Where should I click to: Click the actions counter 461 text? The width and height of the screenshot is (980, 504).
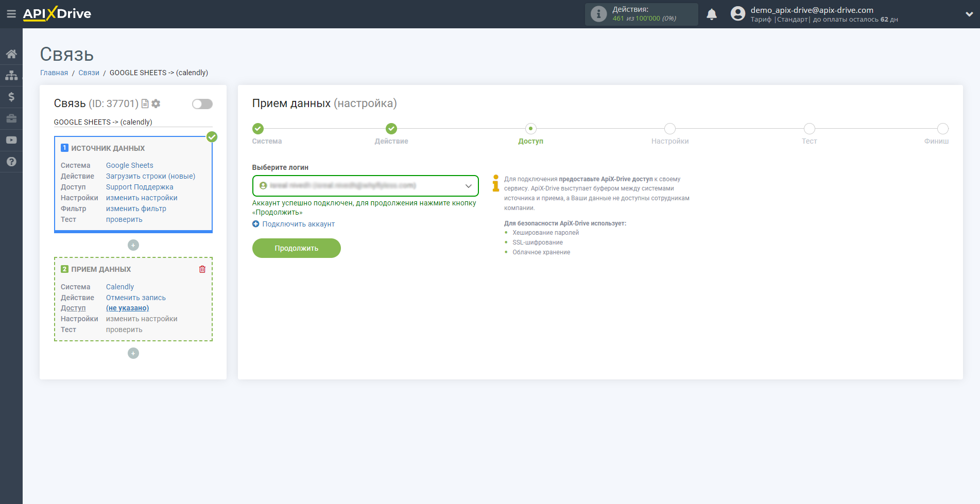[618, 19]
